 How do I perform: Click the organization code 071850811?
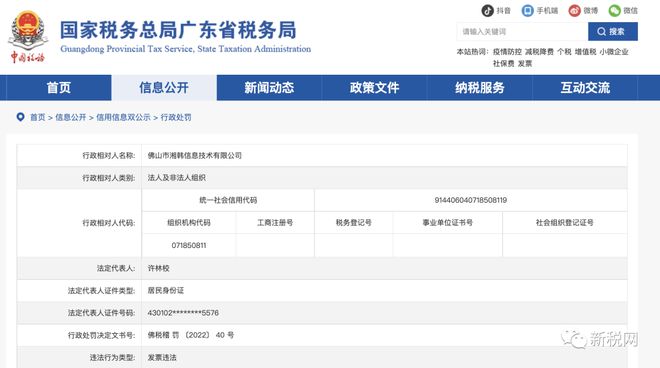(189, 245)
